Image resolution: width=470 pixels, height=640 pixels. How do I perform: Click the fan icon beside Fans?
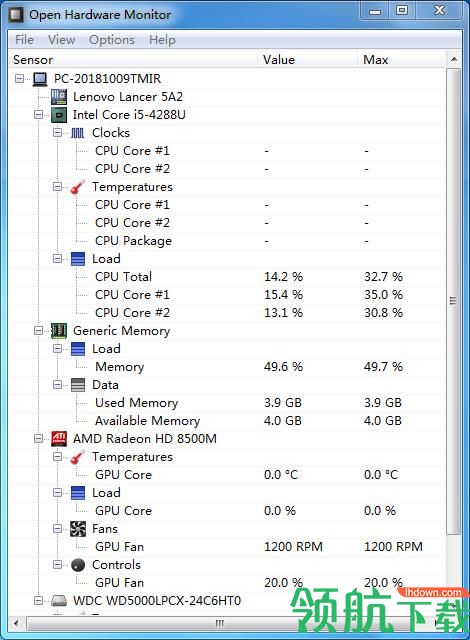78,529
